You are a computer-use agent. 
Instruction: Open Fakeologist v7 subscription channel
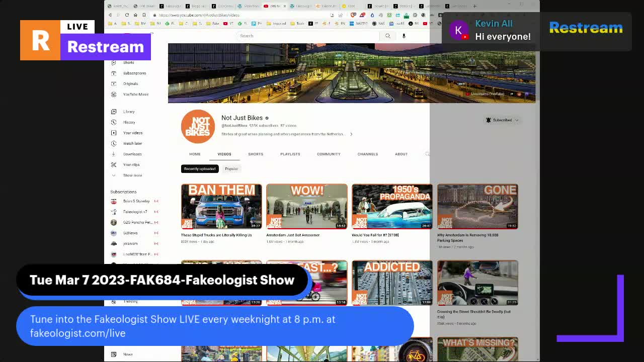[x=135, y=212]
